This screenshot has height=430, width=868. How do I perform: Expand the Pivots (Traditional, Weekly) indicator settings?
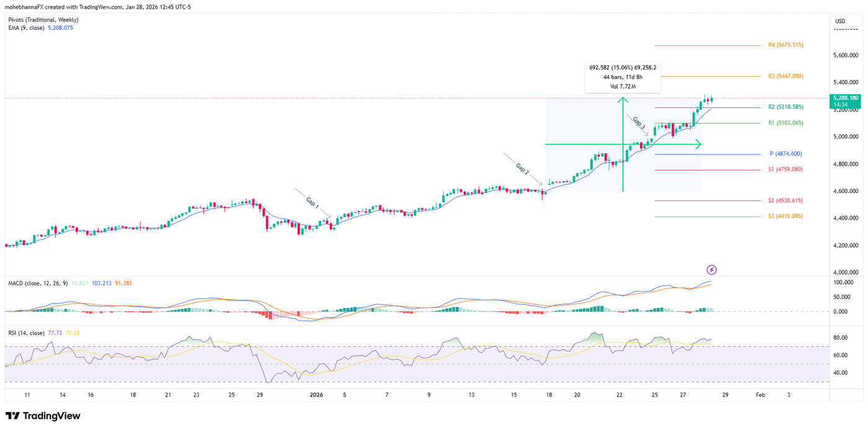[x=43, y=19]
